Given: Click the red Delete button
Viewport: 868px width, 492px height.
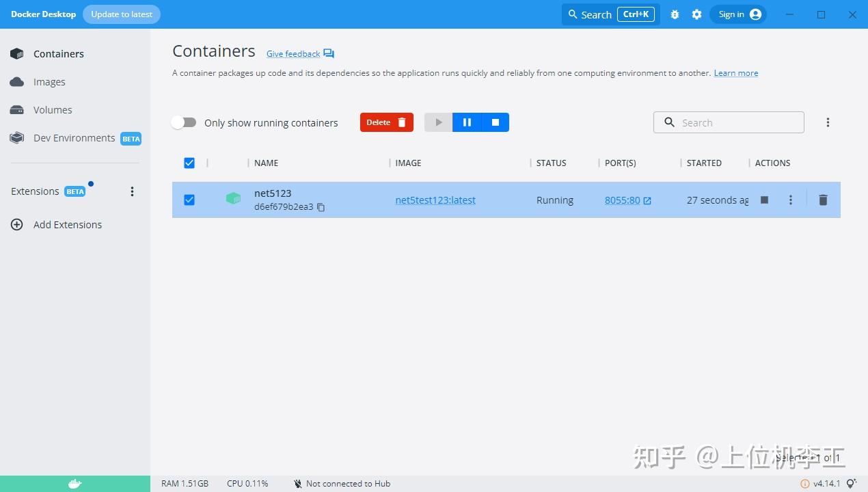Looking at the screenshot, I should [387, 122].
